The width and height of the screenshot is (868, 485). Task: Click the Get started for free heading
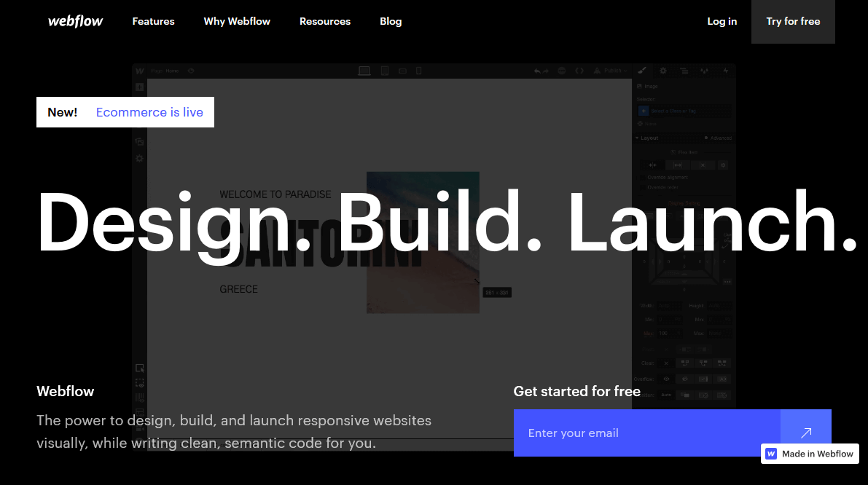(x=576, y=392)
